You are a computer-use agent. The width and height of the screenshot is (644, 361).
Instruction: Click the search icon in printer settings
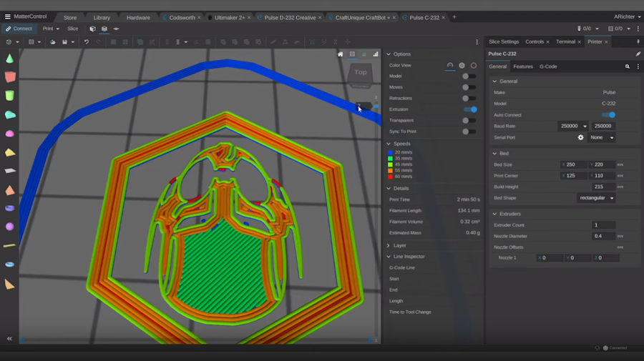pos(628,66)
